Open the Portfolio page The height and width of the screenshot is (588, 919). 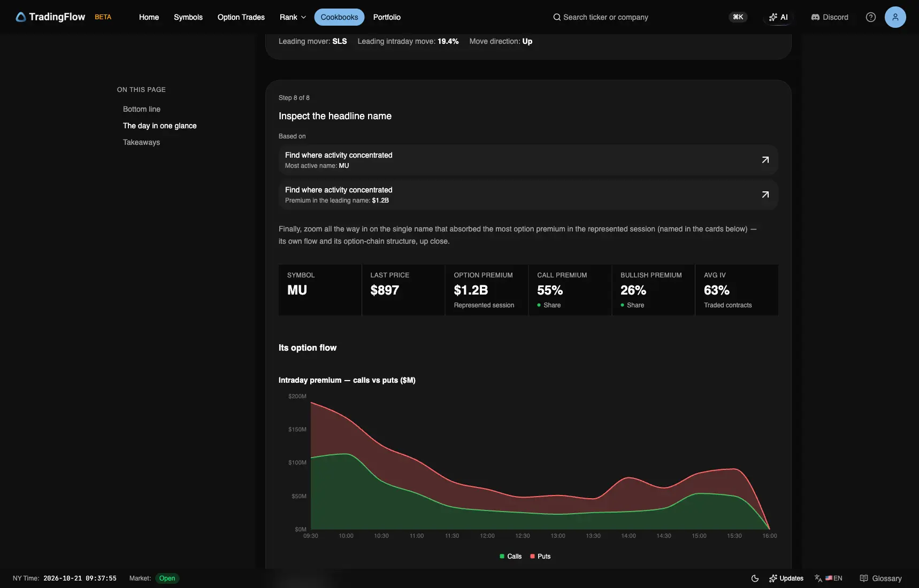[387, 17]
